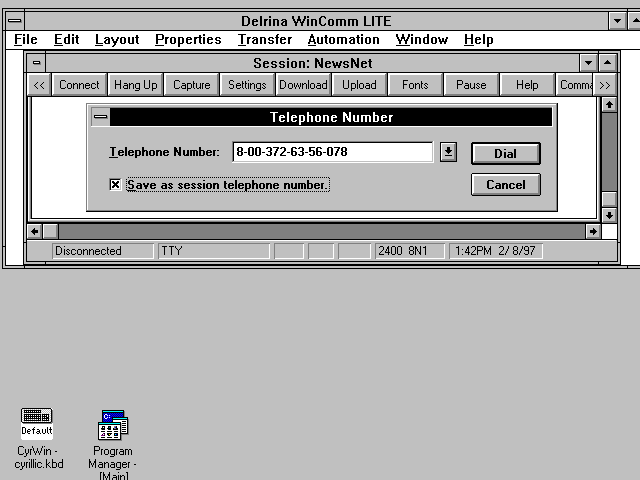The height and width of the screenshot is (480, 640).
Task: Click the Dial button
Action: pyautogui.click(x=506, y=153)
